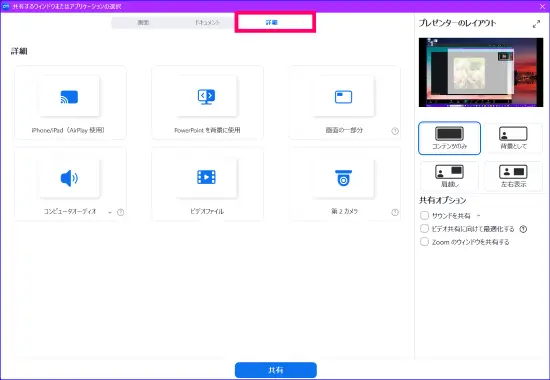Choose the PowerPoint を背景に使用 icon
550x380 pixels.
[x=206, y=96]
